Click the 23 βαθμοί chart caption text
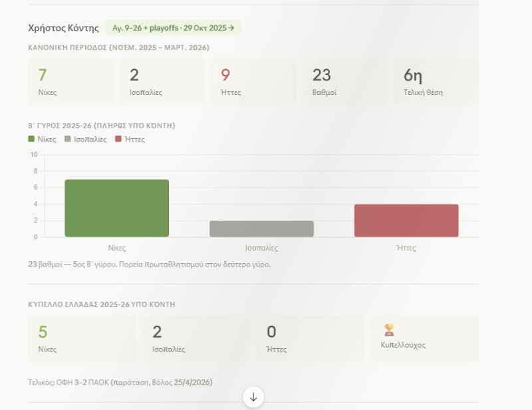The width and height of the screenshot is (532, 410). point(150,264)
